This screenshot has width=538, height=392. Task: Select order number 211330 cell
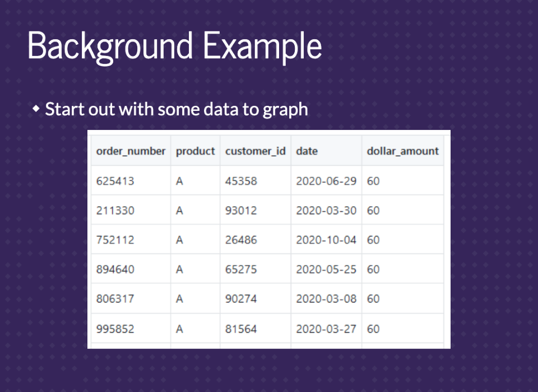point(115,211)
